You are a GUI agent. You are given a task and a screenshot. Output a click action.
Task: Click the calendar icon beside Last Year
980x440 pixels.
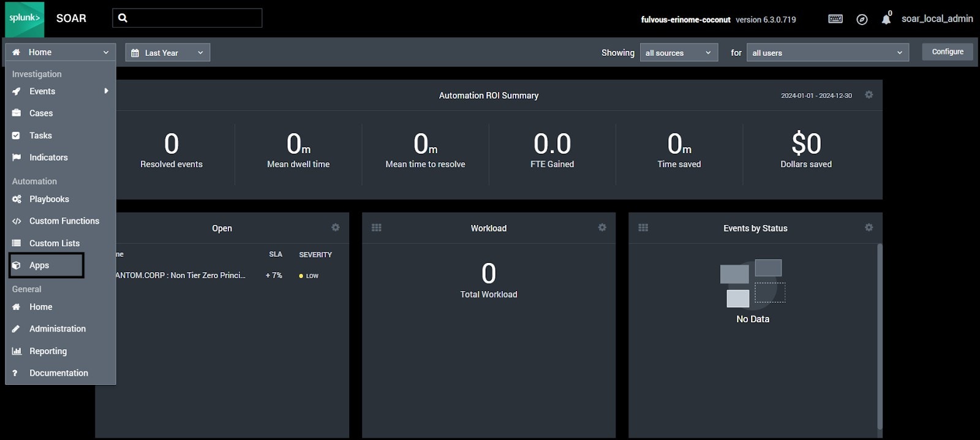pyautogui.click(x=135, y=53)
